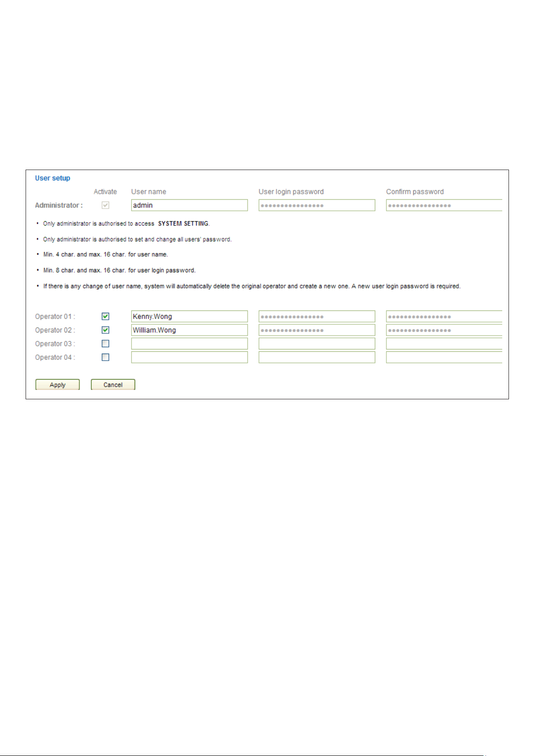Uncheck the Operator 01 activate checkbox
This screenshot has height=756, width=535.
105,316
